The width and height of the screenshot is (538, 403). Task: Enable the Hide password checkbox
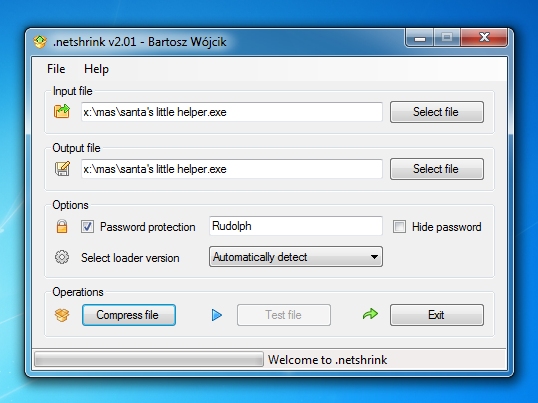tap(399, 227)
